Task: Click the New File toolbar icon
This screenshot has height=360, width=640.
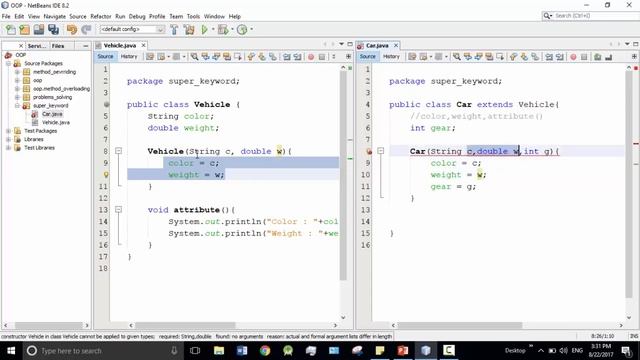Action: 10,29
